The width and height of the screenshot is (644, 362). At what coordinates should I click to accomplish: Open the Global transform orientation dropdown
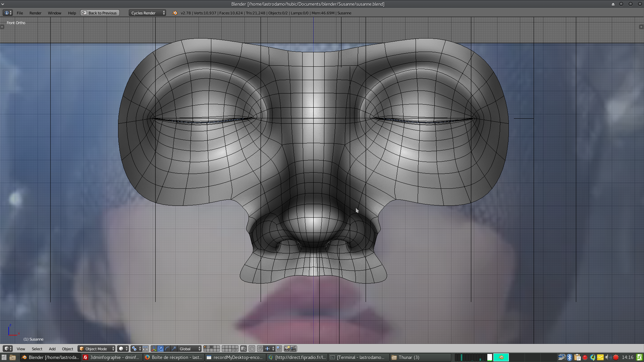coord(189,349)
